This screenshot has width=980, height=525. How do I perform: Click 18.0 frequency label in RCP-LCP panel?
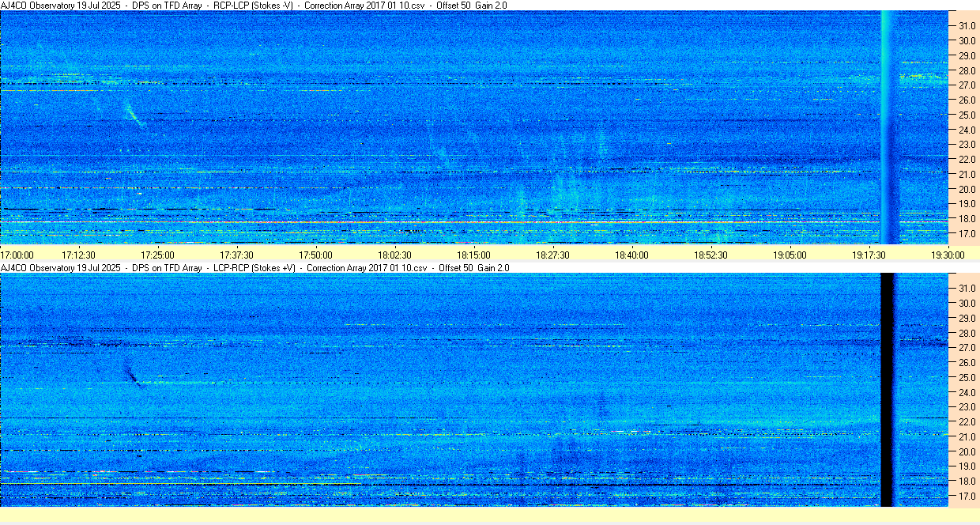click(967, 220)
